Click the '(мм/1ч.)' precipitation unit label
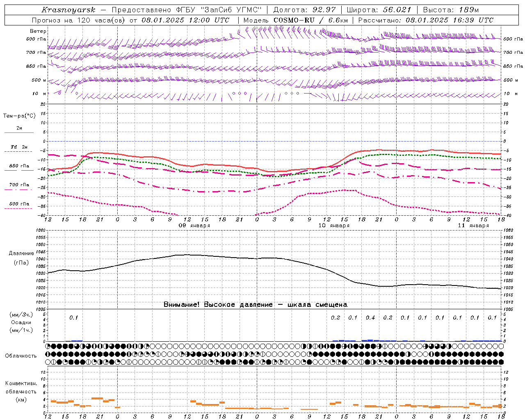The image size is (525, 420). (x=21, y=330)
